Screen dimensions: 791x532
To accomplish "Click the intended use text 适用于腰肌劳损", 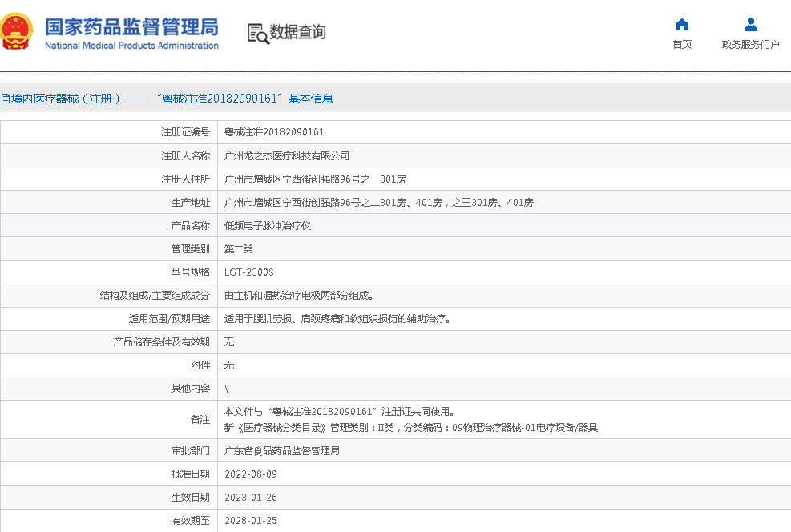I will tap(337, 319).
